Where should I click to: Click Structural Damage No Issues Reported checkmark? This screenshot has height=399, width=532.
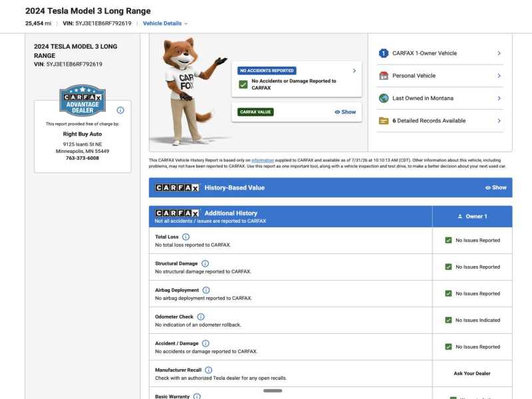pos(448,267)
